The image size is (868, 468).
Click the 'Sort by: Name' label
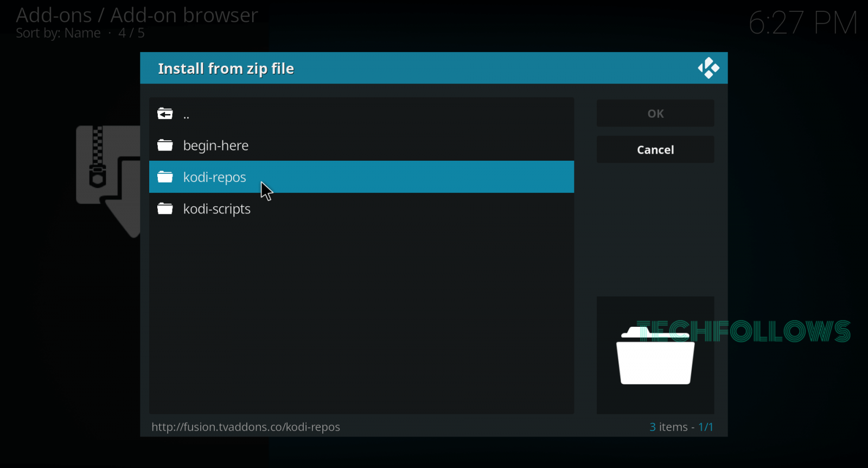pos(58,33)
